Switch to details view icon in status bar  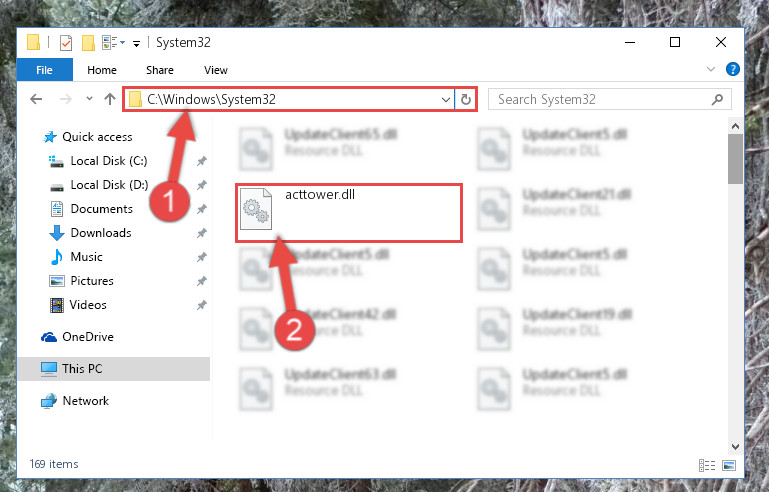pyautogui.click(x=707, y=465)
